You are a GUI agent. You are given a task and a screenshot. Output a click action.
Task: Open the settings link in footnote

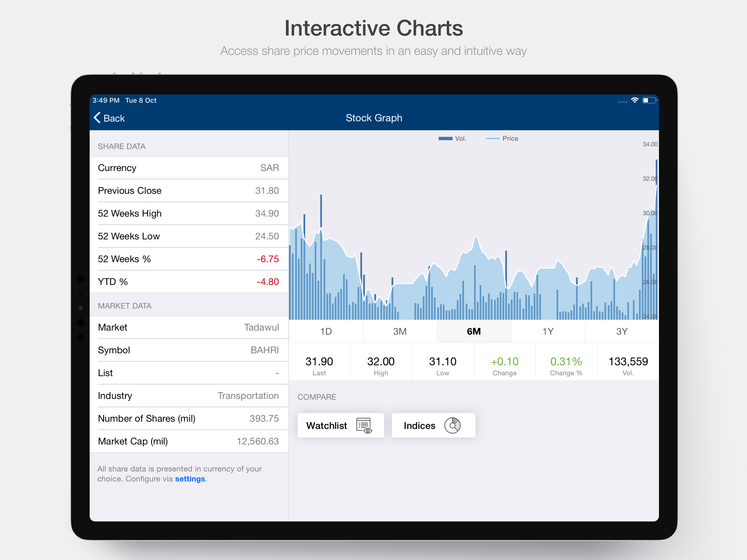pyautogui.click(x=190, y=479)
